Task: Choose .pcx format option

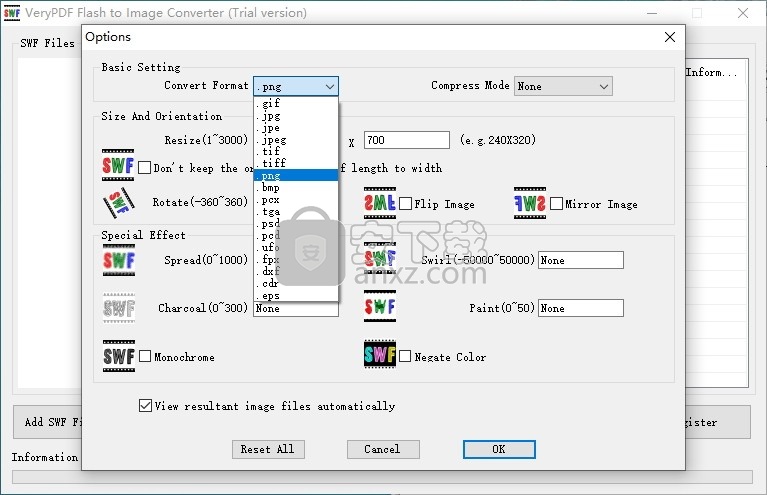Action: point(296,200)
